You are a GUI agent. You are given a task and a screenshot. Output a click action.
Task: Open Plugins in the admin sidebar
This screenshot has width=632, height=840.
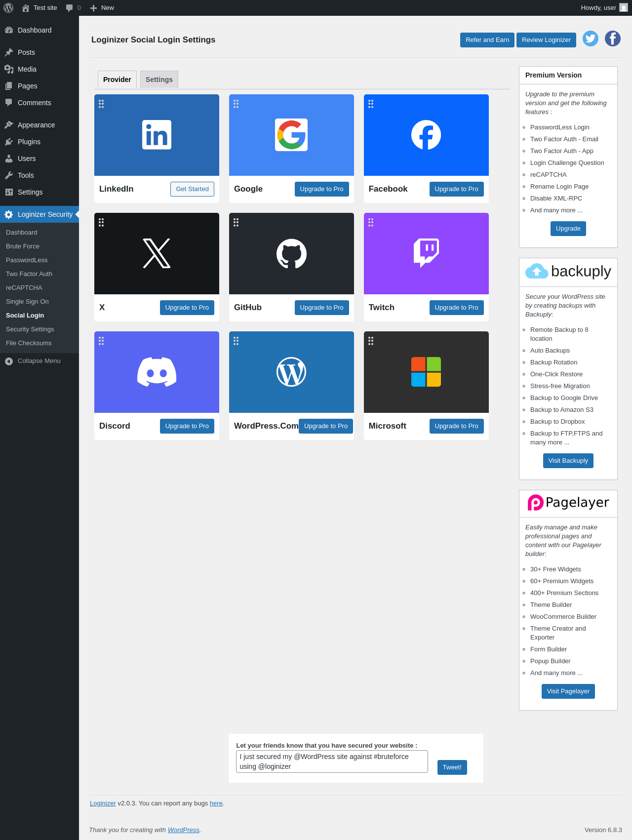click(x=39, y=142)
